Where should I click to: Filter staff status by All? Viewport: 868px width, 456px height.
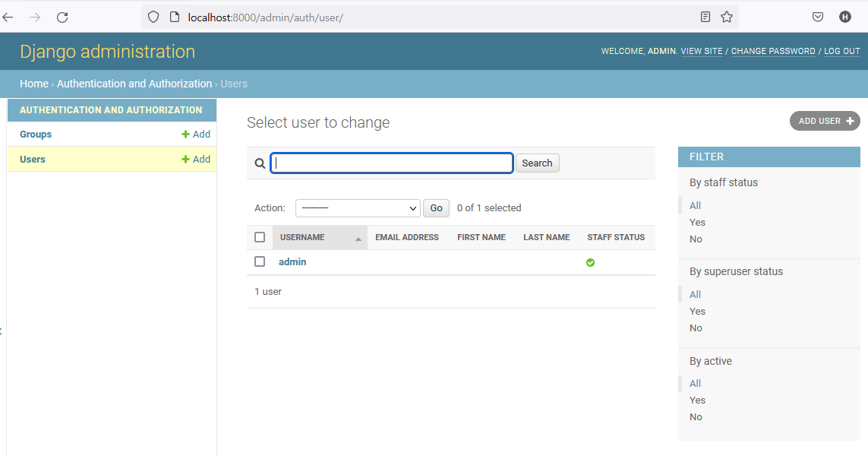pyautogui.click(x=696, y=205)
